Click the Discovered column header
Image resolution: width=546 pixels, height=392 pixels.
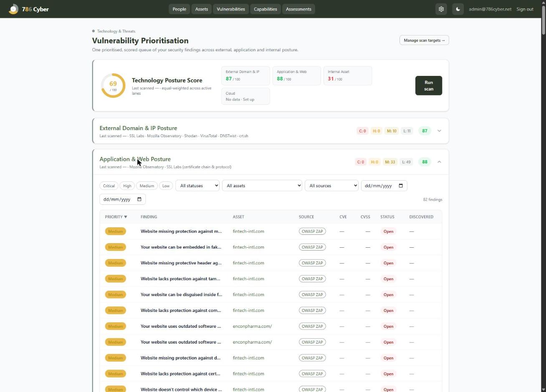click(x=421, y=217)
